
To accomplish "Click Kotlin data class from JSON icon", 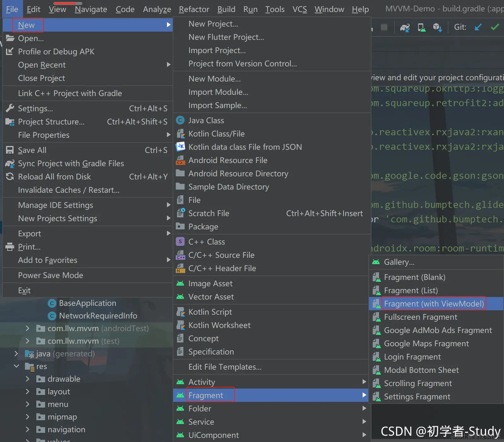I will 180,147.
